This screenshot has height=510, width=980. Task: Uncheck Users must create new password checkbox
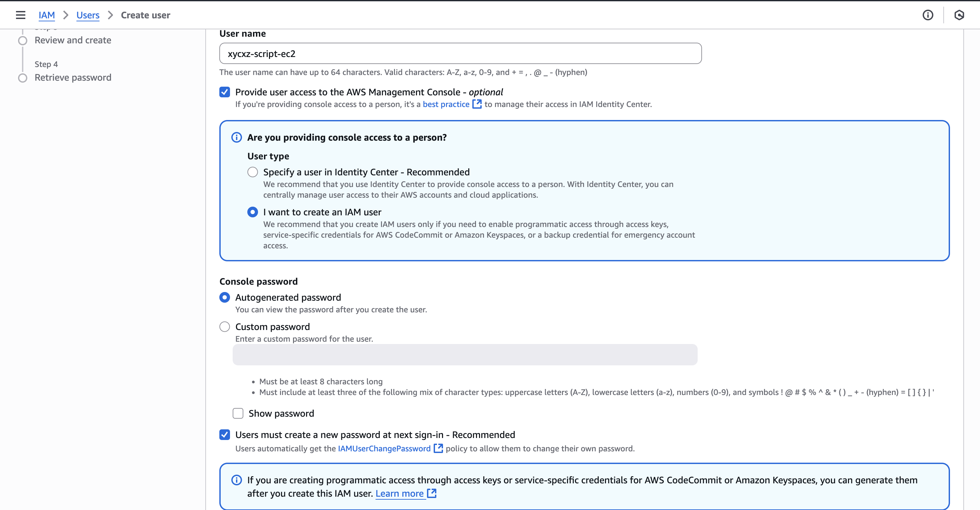tap(224, 435)
